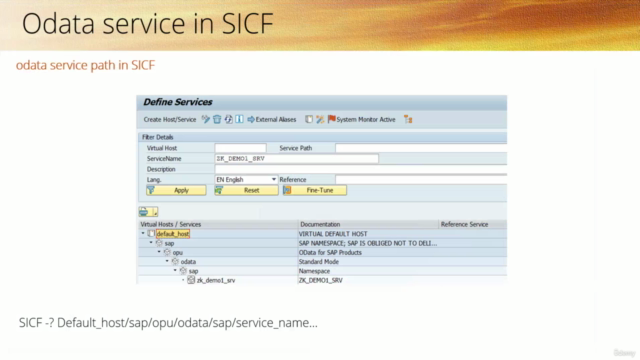
Task: Click the rename pencil icon after Create Host/Service
Action: [x=206, y=119]
